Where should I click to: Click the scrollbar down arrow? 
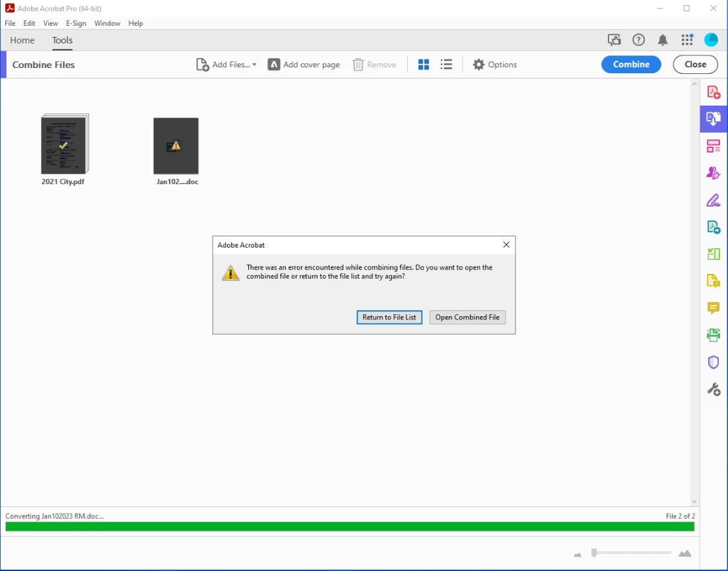694,502
